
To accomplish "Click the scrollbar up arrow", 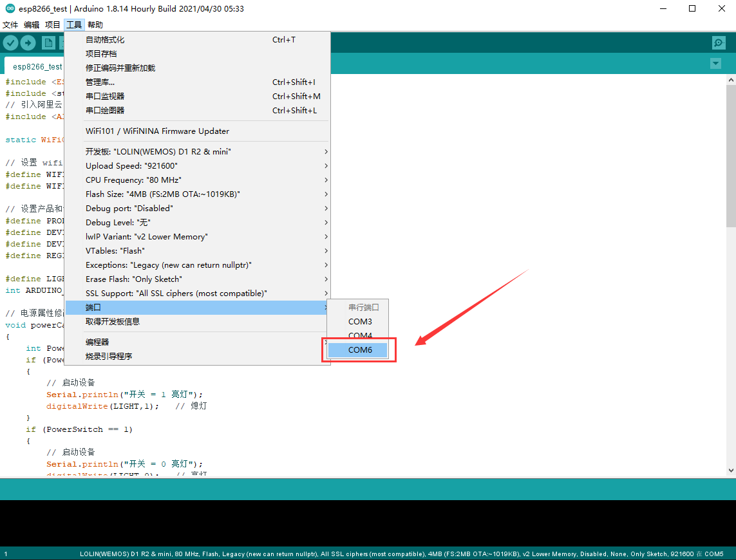I will click(731, 80).
